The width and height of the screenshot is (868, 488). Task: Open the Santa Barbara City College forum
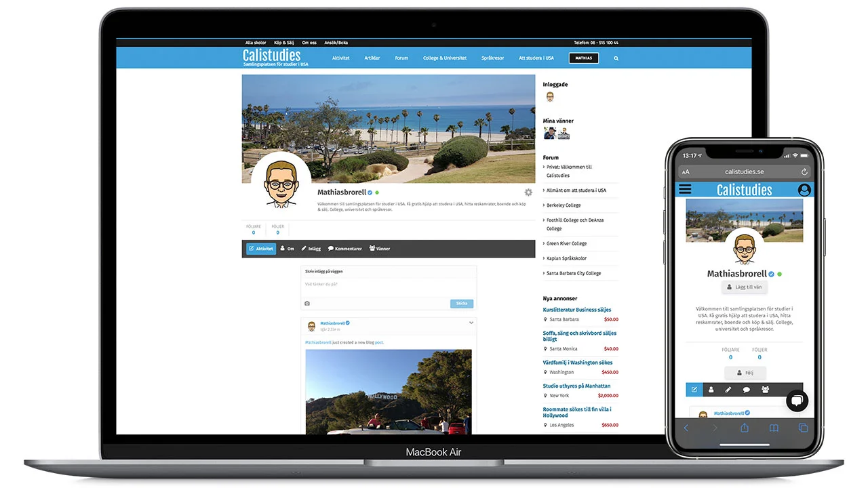tap(574, 273)
